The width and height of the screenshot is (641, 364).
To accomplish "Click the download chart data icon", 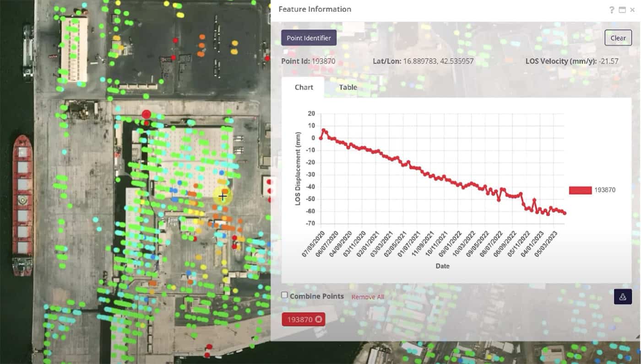I will pyautogui.click(x=623, y=296).
